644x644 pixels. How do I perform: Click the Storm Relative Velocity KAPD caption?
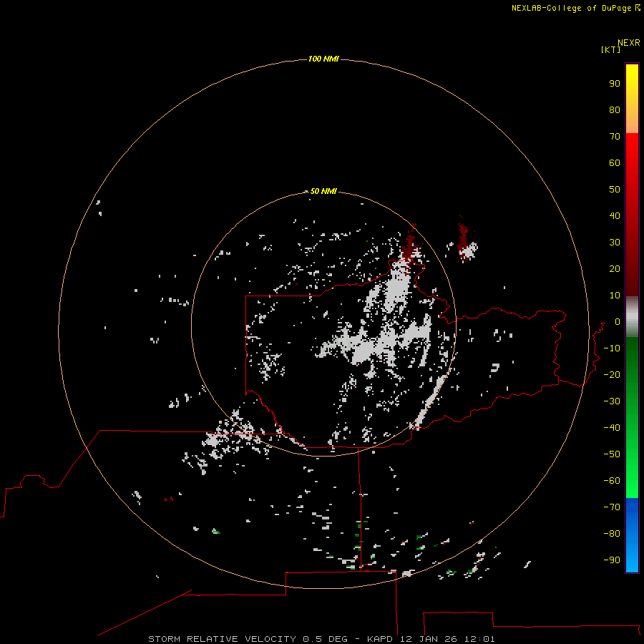[x=321, y=639]
